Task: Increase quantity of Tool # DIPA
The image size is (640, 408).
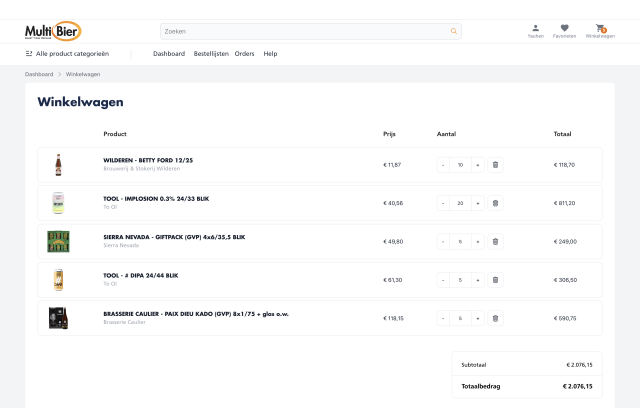Action: [x=478, y=280]
